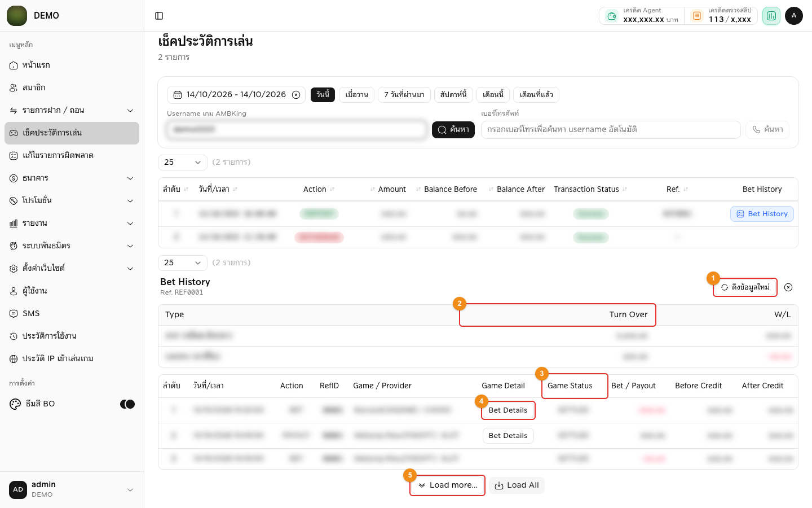Click the black ค้นหา search button

[453, 130]
